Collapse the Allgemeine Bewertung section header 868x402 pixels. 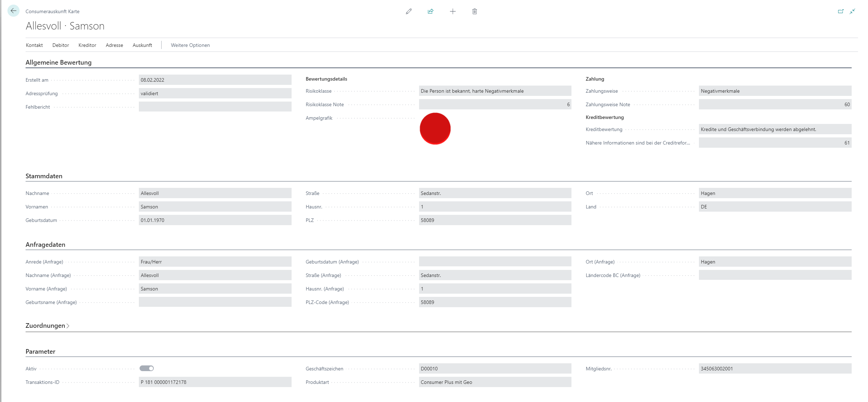pos(59,63)
